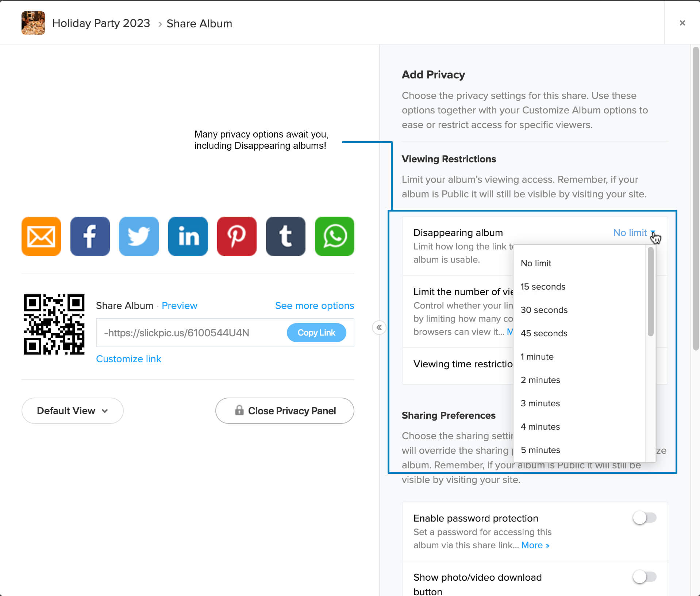The height and width of the screenshot is (596, 700).
Task: Share album on Pinterest
Action: [x=237, y=236]
